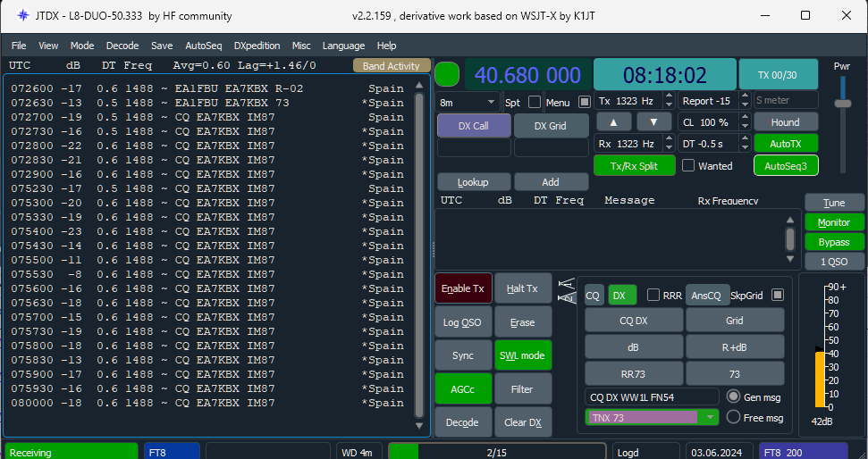Viewport: 868px width, 459px height.
Task: Click the green status indicator beside frequency
Action: pyautogui.click(x=447, y=75)
